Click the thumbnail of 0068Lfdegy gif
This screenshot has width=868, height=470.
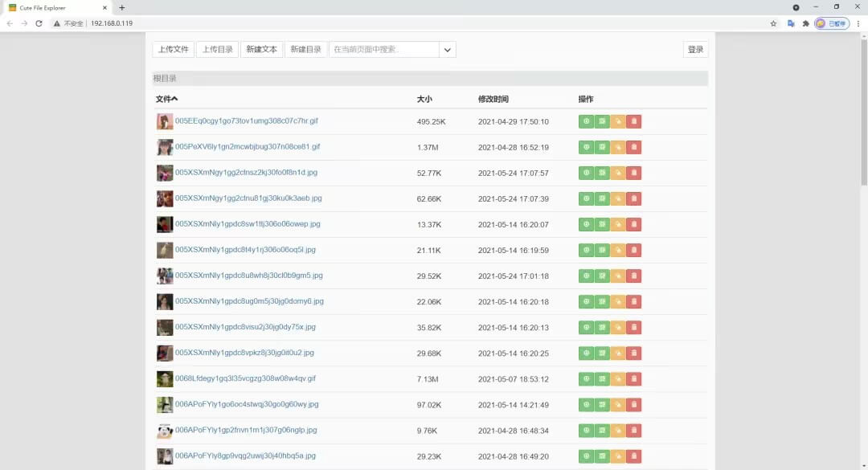tap(165, 378)
